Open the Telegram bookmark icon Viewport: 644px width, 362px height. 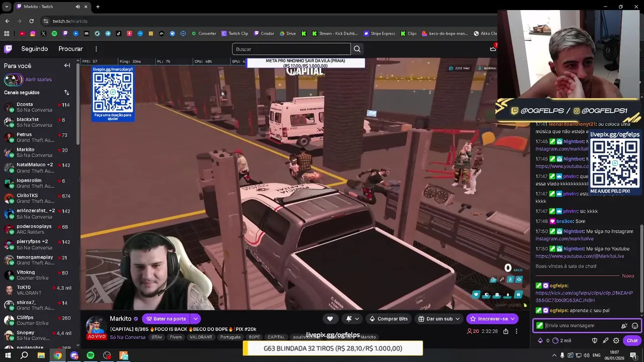(108, 34)
